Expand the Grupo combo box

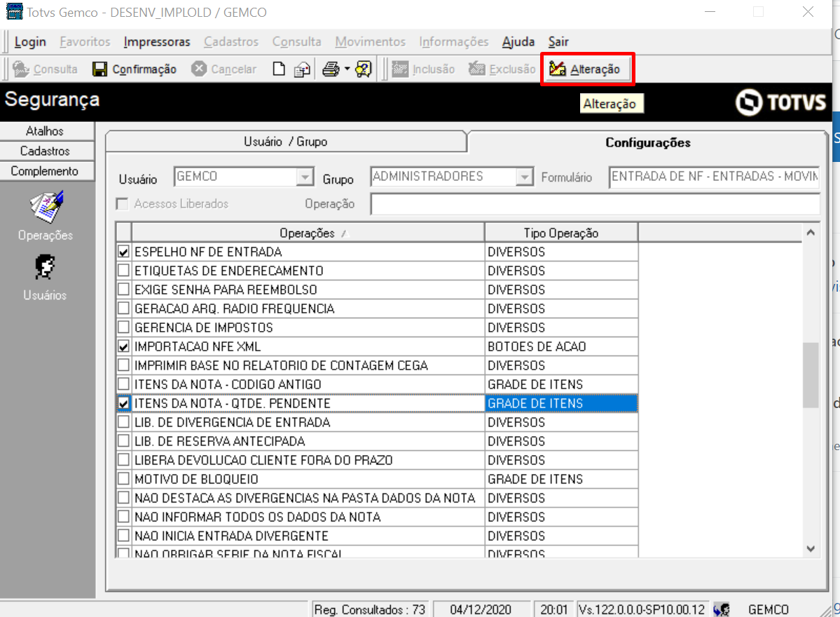click(525, 177)
